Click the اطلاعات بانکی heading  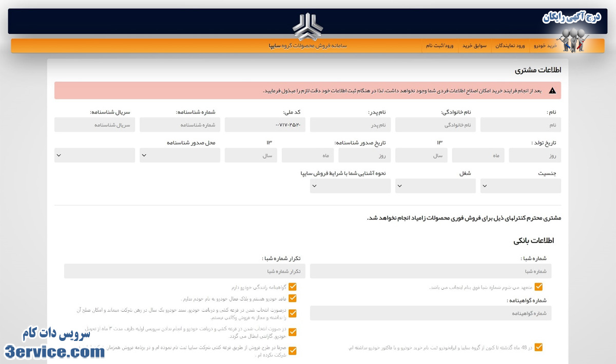(x=534, y=240)
